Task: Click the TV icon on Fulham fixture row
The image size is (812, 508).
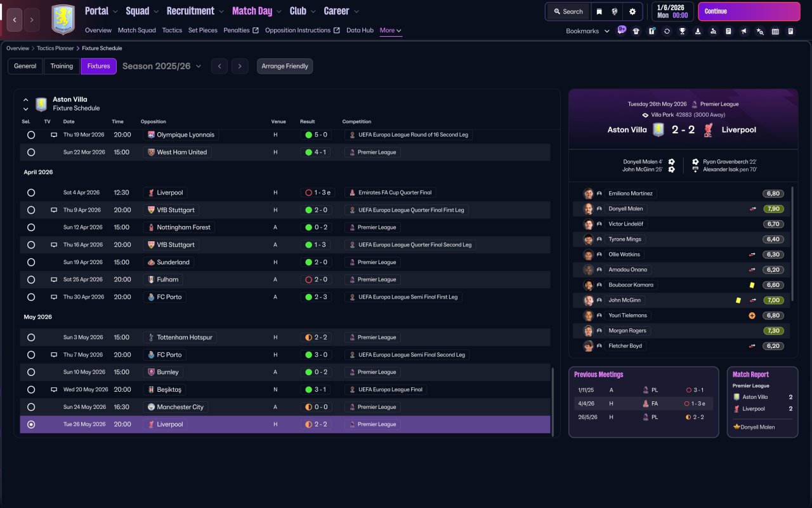Action: [54, 279]
